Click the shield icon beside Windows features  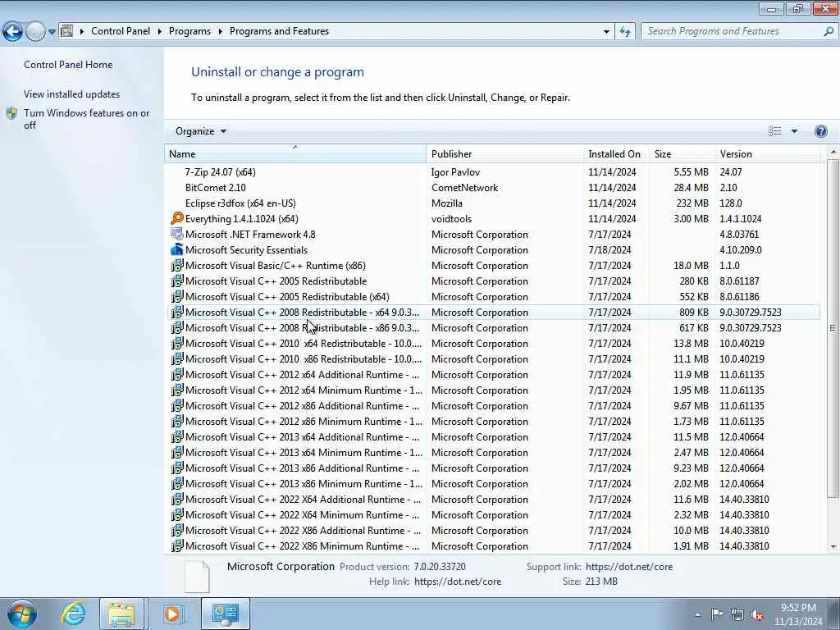(x=11, y=113)
